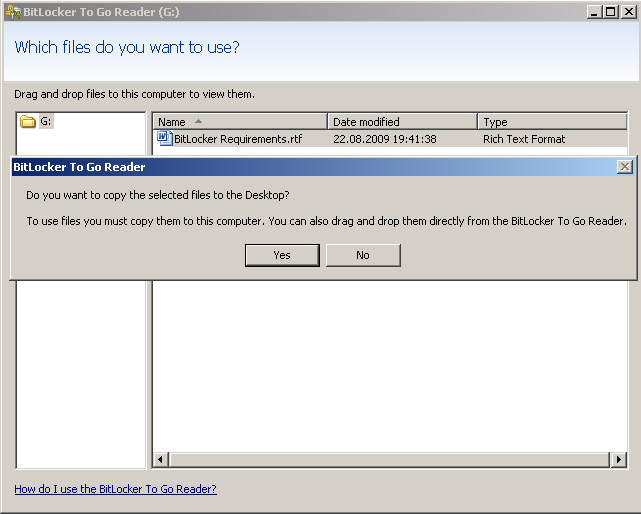Click Yes to copy files to Desktop
This screenshot has width=641, height=514.
(x=282, y=255)
